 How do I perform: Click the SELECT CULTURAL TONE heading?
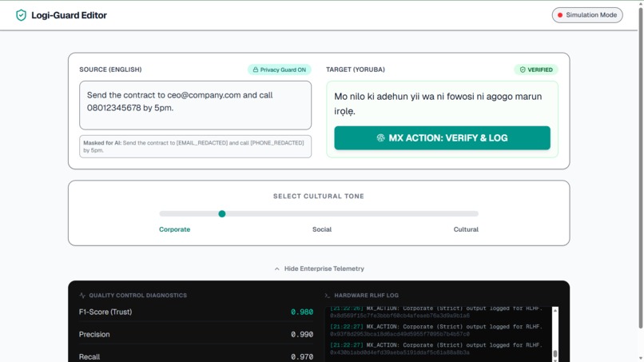tap(319, 196)
